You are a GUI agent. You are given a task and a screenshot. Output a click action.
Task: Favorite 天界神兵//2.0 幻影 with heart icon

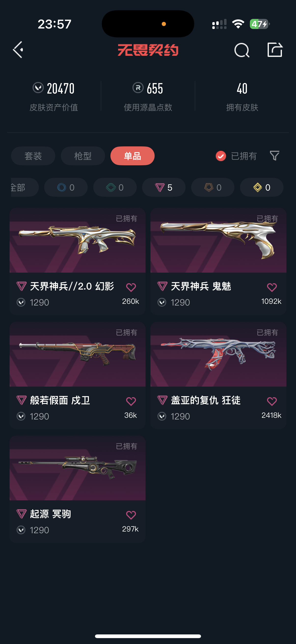tap(131, 287)
